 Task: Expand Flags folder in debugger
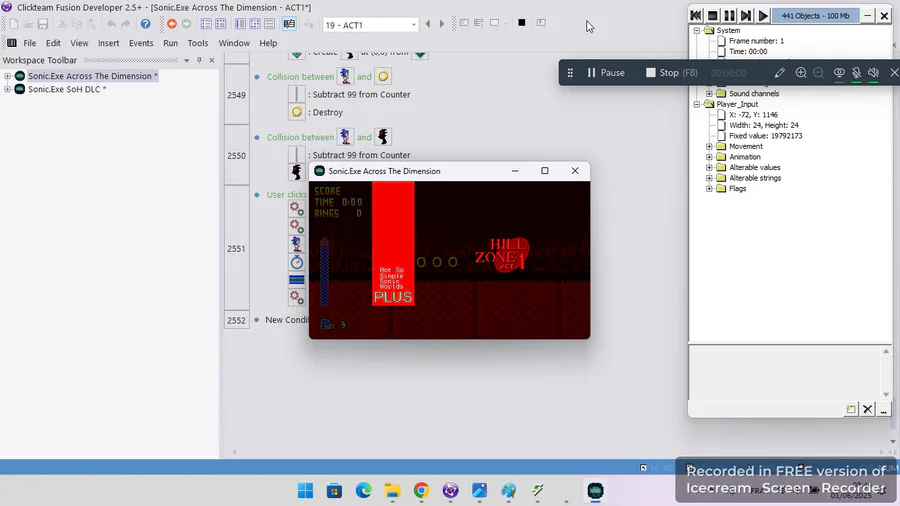coord(709,188)
